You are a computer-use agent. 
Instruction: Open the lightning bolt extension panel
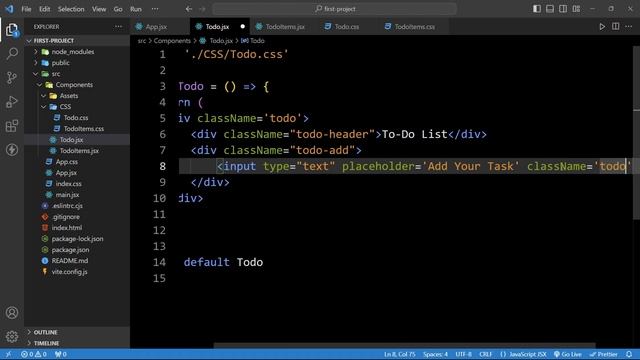12,149
